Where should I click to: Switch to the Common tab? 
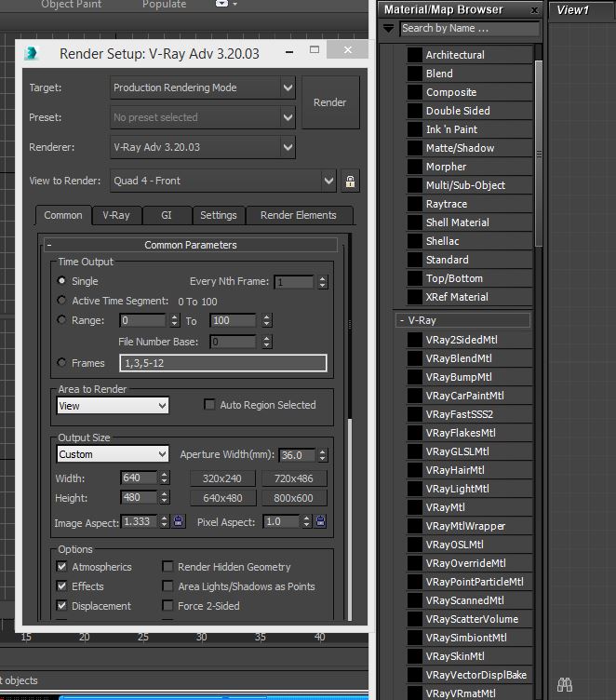(63, 215)
